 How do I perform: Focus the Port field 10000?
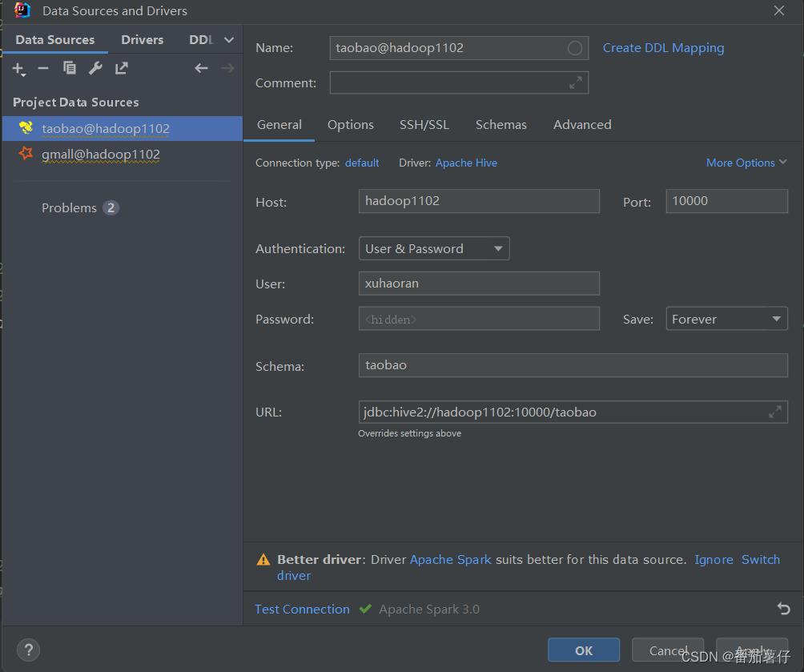(x=726, y=201)
